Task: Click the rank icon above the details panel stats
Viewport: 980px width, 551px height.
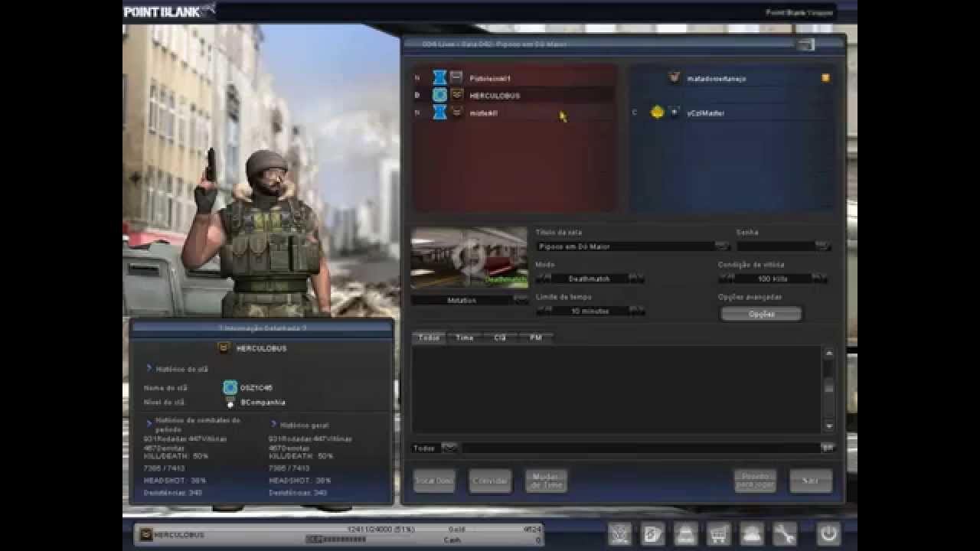Action: [224, 348]
